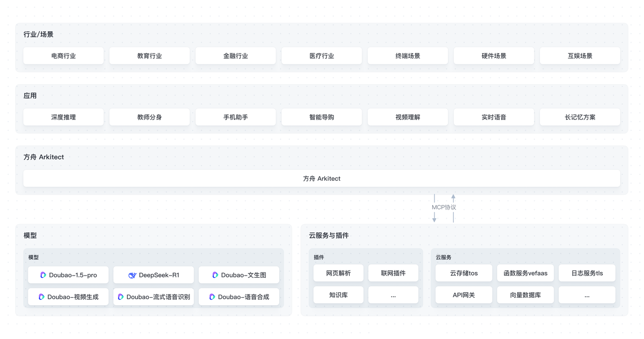Choose the Doubao-语音合成 model card
The width and height of the screenshot is (644, 339).
(x=239, y=297)
